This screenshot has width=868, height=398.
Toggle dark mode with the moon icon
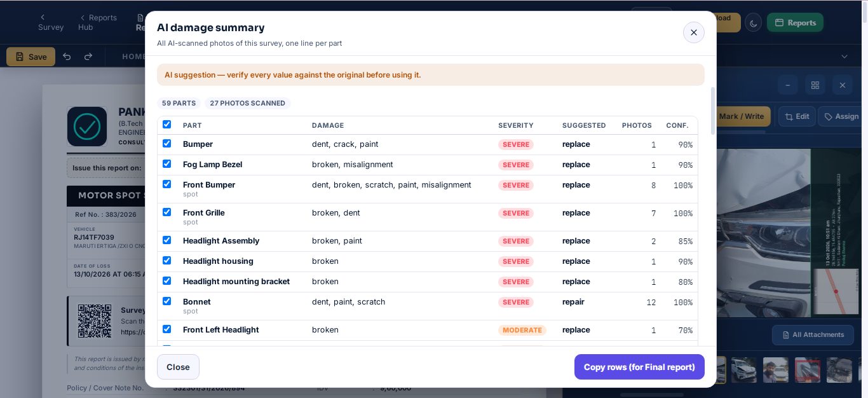(x=753, y=23)
